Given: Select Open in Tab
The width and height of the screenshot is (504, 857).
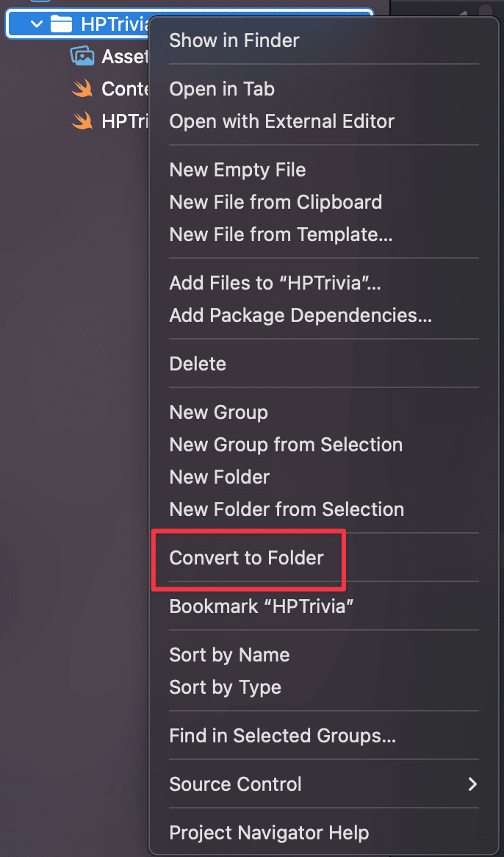Looking at the screenshot, I should click(x=222, y=89).
